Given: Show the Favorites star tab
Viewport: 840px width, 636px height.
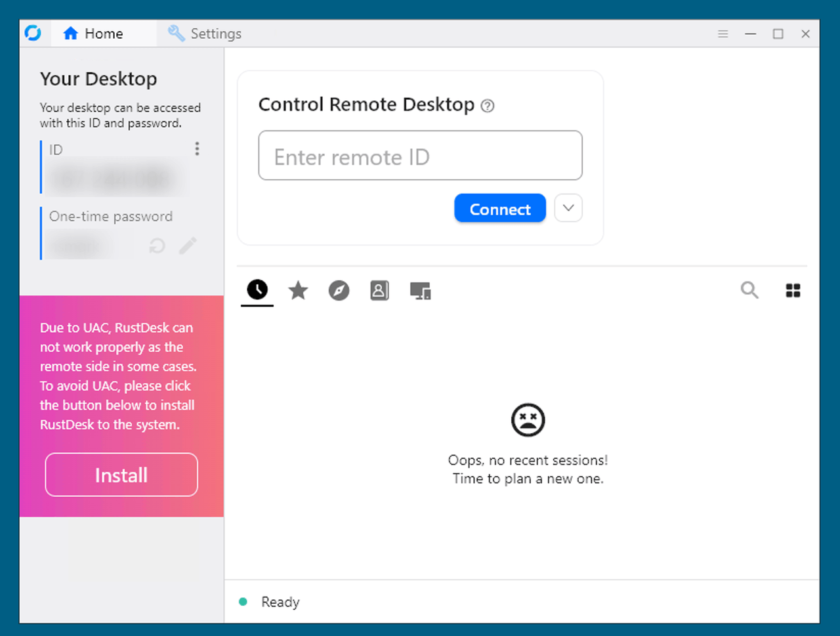Looking at the screenshot, I should point(299,290).
